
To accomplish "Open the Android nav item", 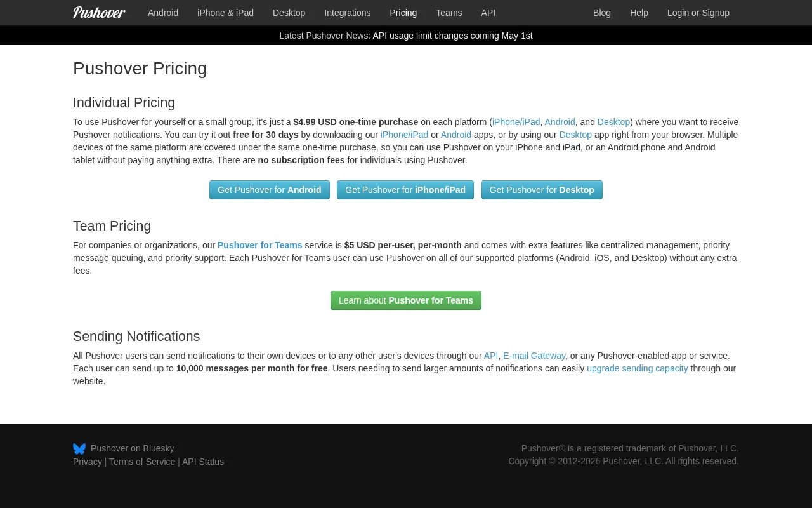I will coord(163,13).
